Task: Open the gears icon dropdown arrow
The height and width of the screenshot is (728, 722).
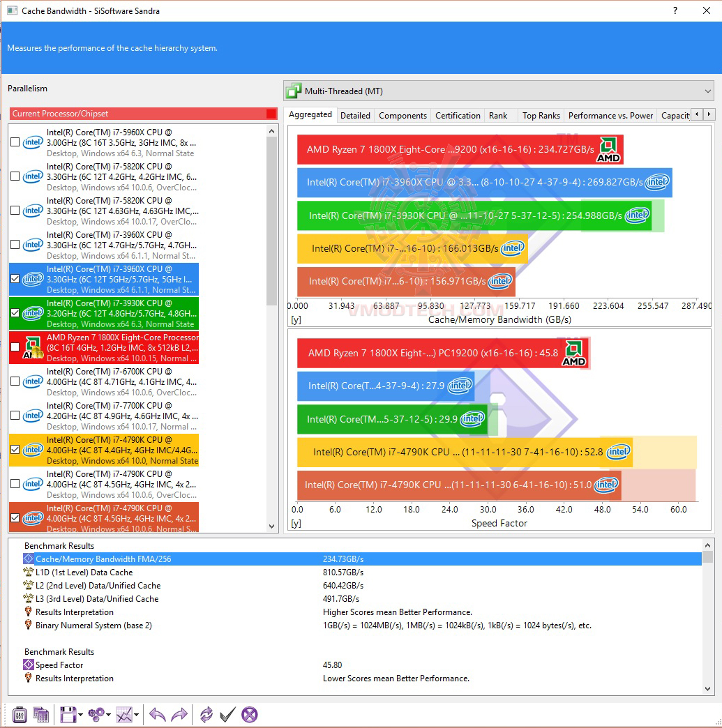Action: point(108,715)
